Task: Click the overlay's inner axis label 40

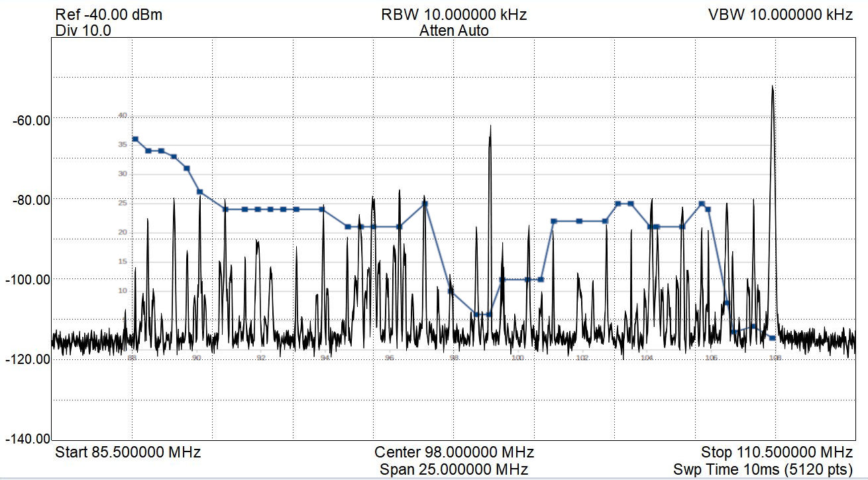Action: 122,115
